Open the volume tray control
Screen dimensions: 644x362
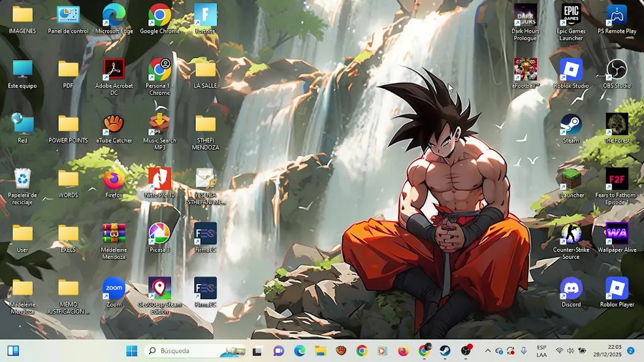(571, 350)
